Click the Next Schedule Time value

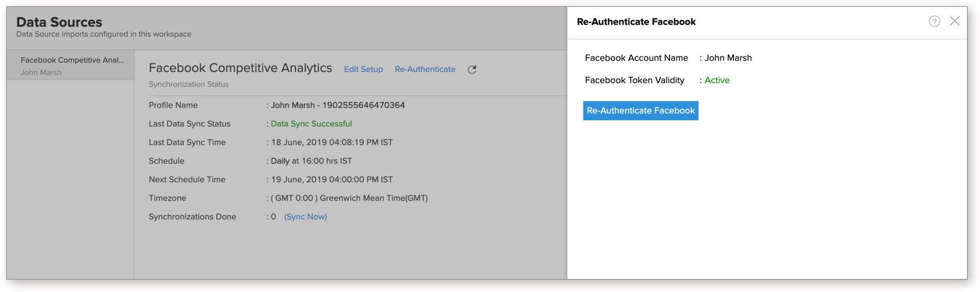pos(332,180)
